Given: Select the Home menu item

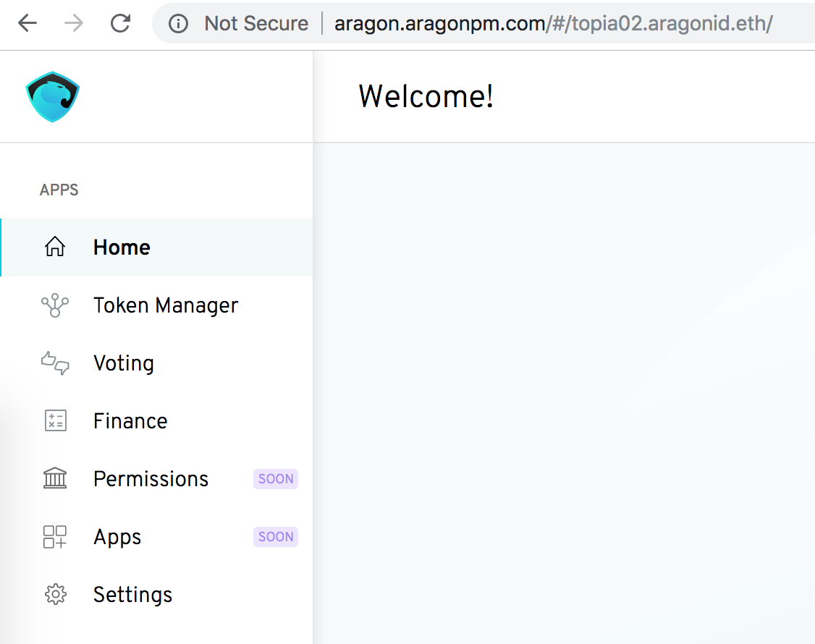Looking at the screenshot, I should 156,247.
